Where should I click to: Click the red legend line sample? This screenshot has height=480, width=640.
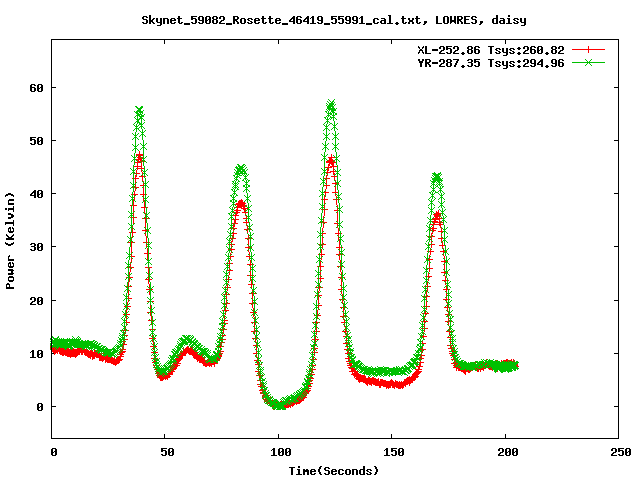coord(588,50)
